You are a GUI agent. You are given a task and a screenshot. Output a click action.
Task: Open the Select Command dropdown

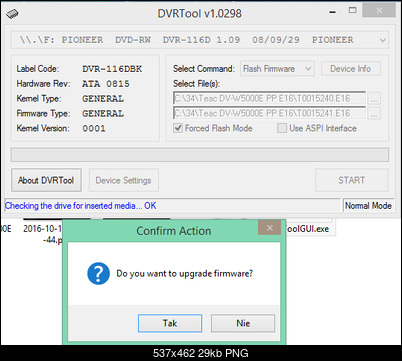click(277, 69)
